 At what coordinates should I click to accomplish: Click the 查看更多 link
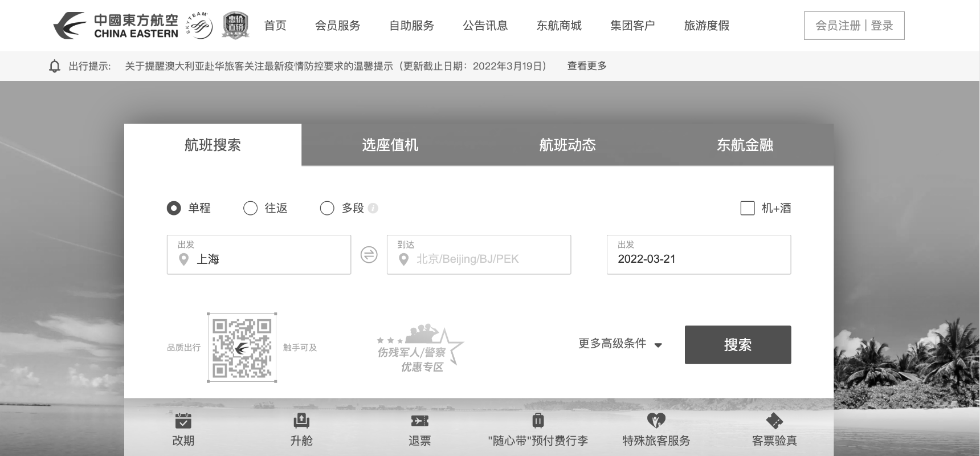tap(587, 66)
